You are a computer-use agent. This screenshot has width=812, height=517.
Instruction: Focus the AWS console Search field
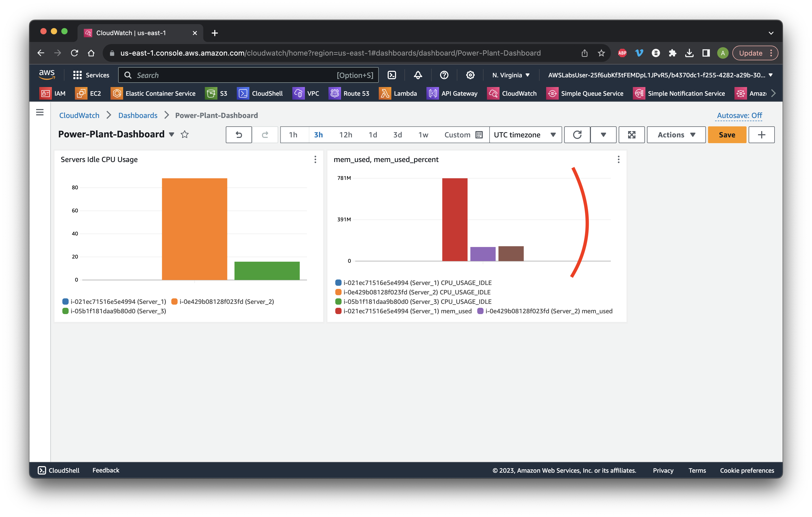pyautogui.click(x=248, y=75)
